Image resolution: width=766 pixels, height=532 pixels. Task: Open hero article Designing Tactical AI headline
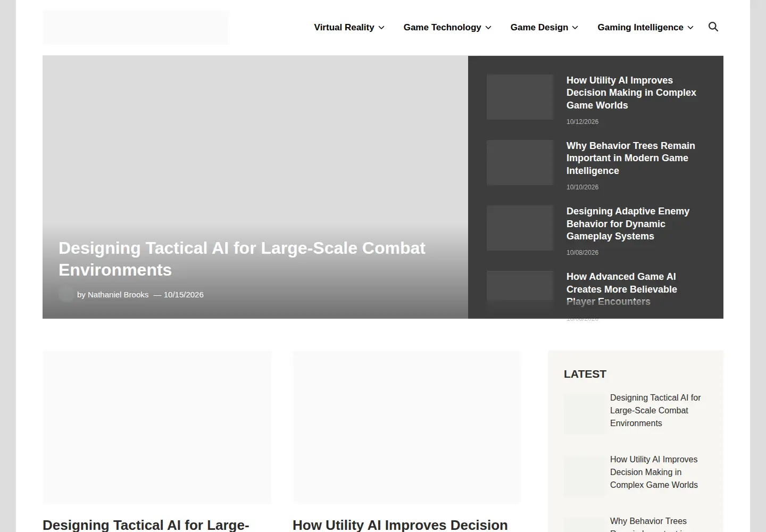(242, 259)
